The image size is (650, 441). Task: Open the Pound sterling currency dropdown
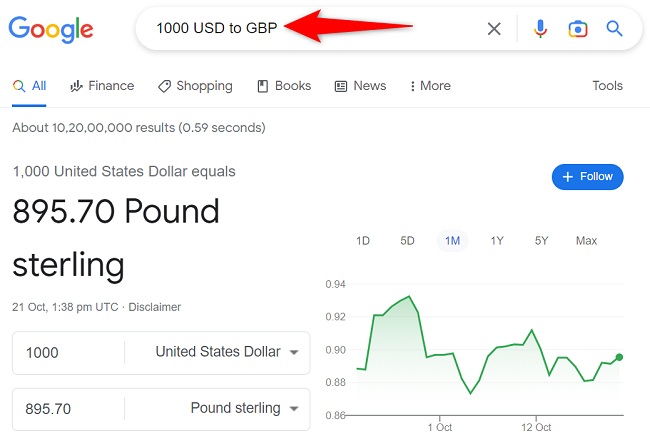coord(244,408)
